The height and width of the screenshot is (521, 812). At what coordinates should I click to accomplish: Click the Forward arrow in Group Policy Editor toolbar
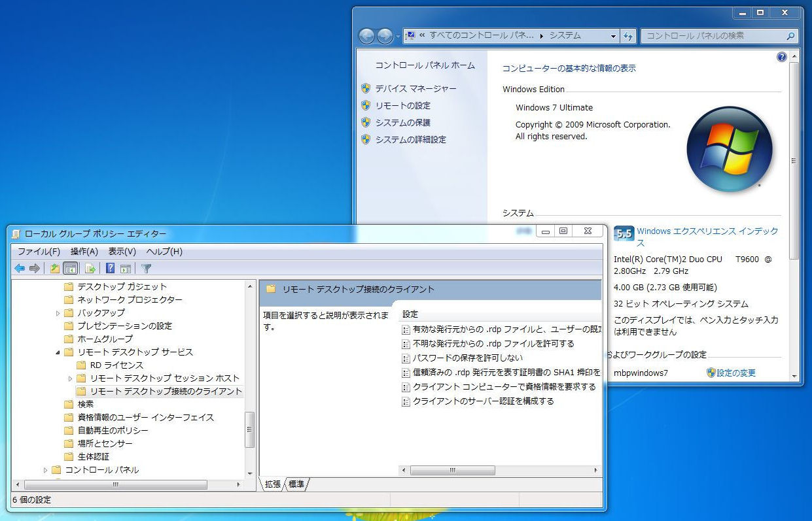click(x=35, y=268)
